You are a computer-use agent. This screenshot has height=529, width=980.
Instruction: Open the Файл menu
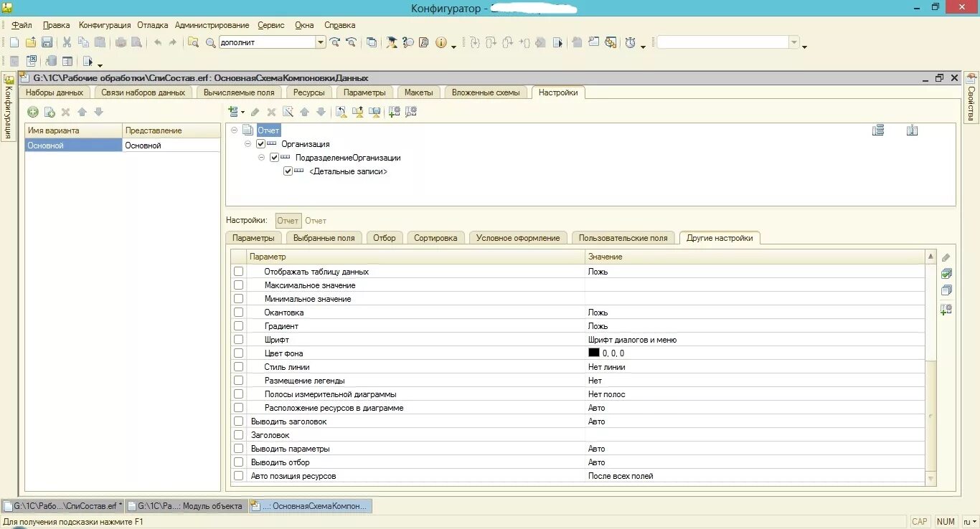click(22, 25)
